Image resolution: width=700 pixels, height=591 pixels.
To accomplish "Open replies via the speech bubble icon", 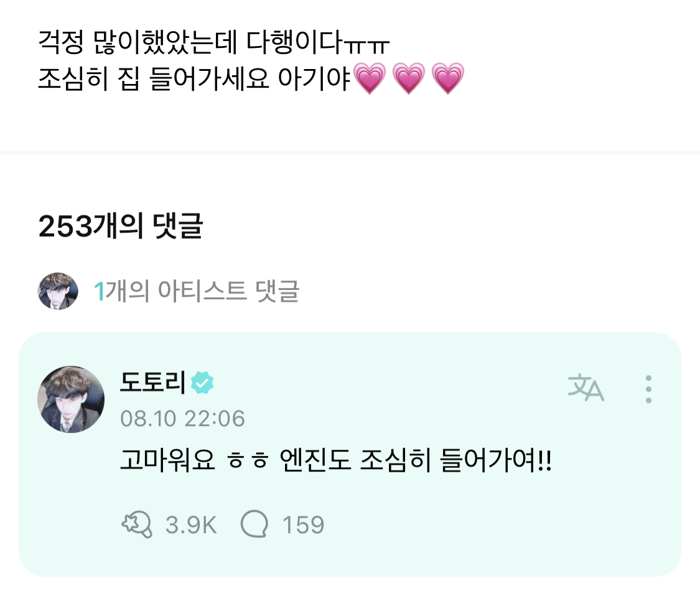I will 253,525.
